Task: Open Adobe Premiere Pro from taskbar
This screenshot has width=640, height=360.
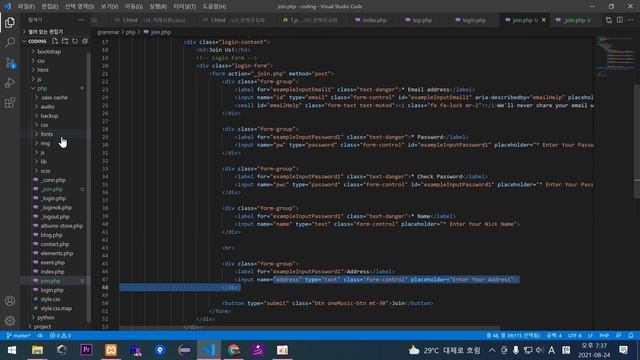Action: pyautogui.click(x=86, y=350)
